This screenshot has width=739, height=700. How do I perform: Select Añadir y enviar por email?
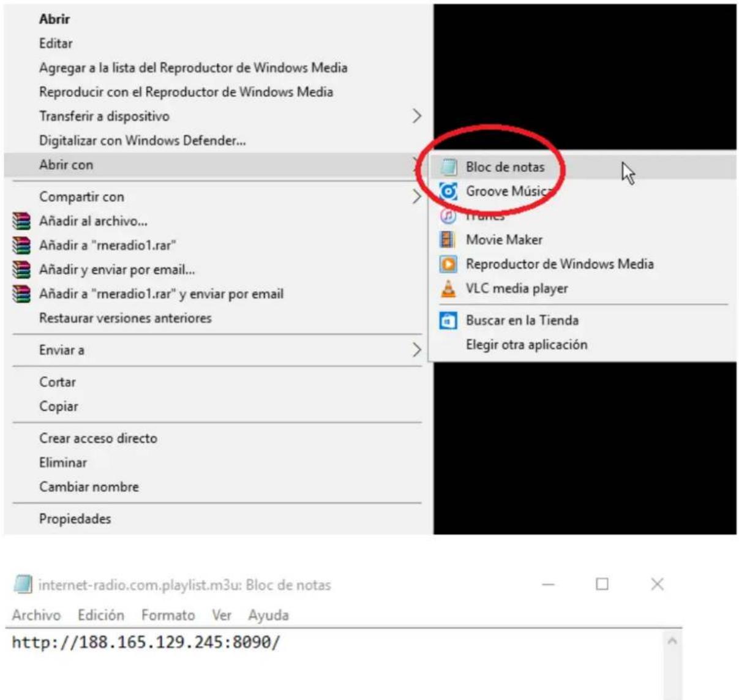[117, 269]
